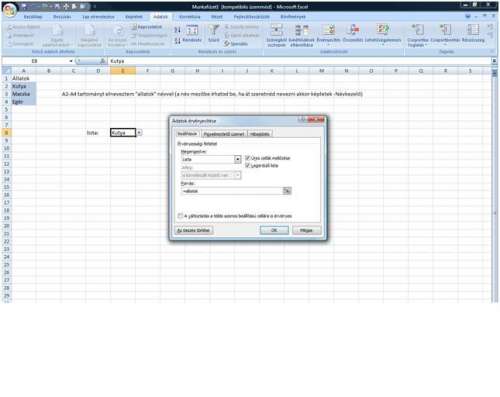Select Hibajelzés dialog tab
The image size is (500, 397).
(x=260, y=134)
